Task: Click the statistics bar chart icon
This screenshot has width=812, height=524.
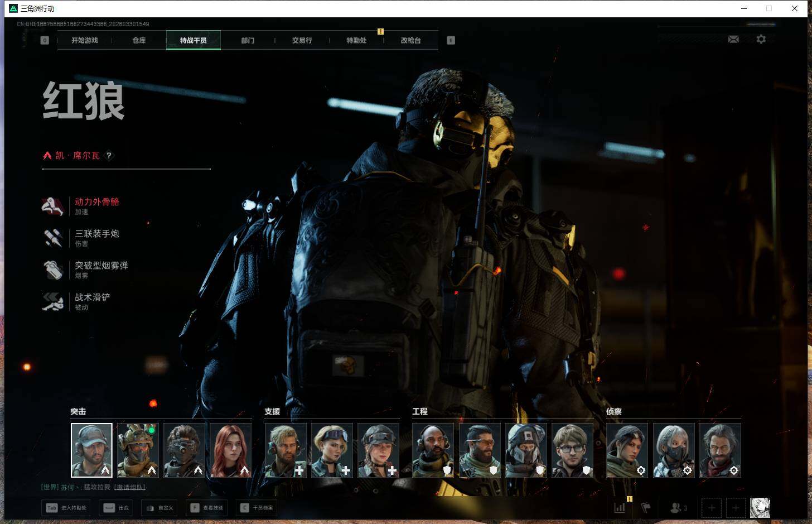Action: [x=620, y=508]
